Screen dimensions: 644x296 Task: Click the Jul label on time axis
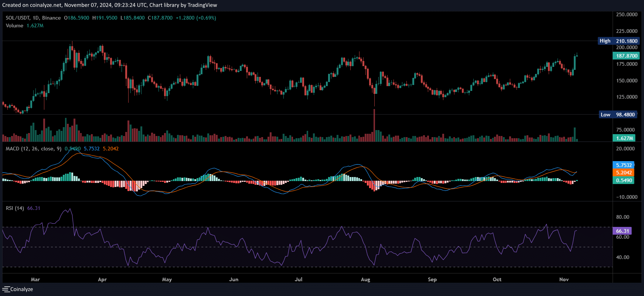point(299,279)
